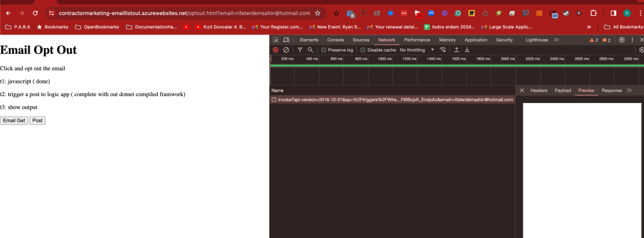Click the address bar URL field
This screenshot has height=238, width=644.
tap(184, 13)
